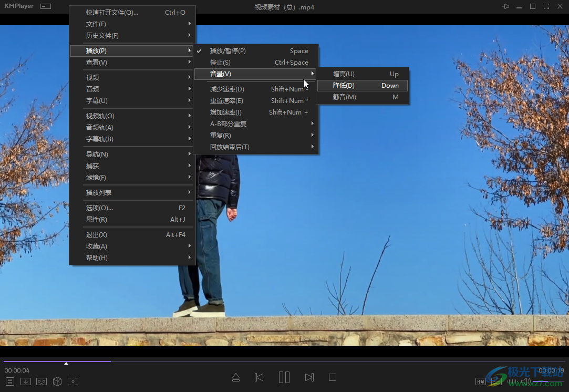This screenshot has width=569, height=392.
Task: Expand the 音频 submenu
Action: 132,89
